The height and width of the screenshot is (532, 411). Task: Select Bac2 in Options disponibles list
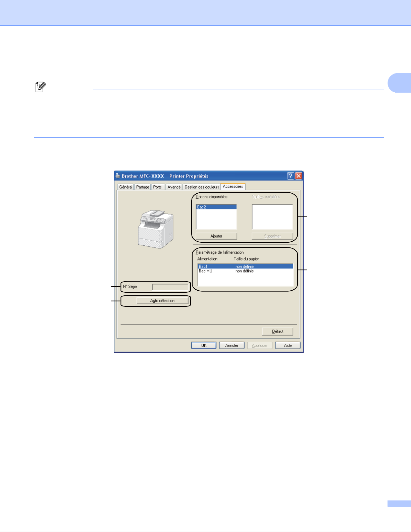click(216, 207)
